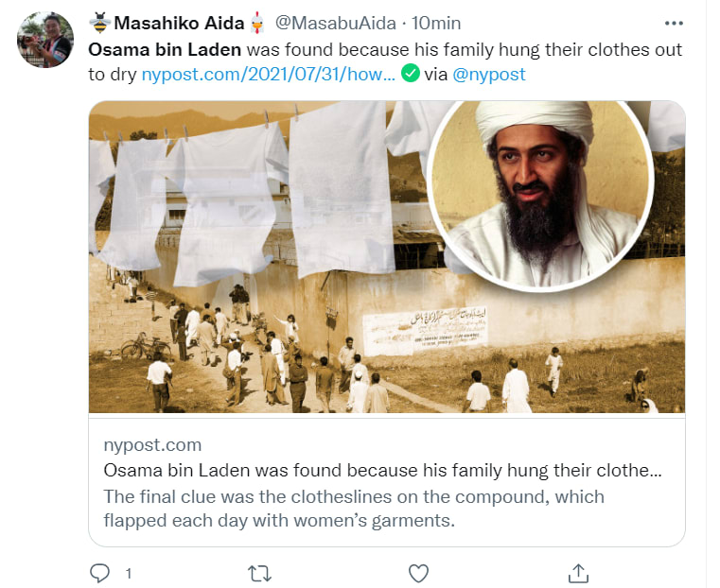Open the @nypost mention
Screen dimensions: 720x588
tap(489, 74)
